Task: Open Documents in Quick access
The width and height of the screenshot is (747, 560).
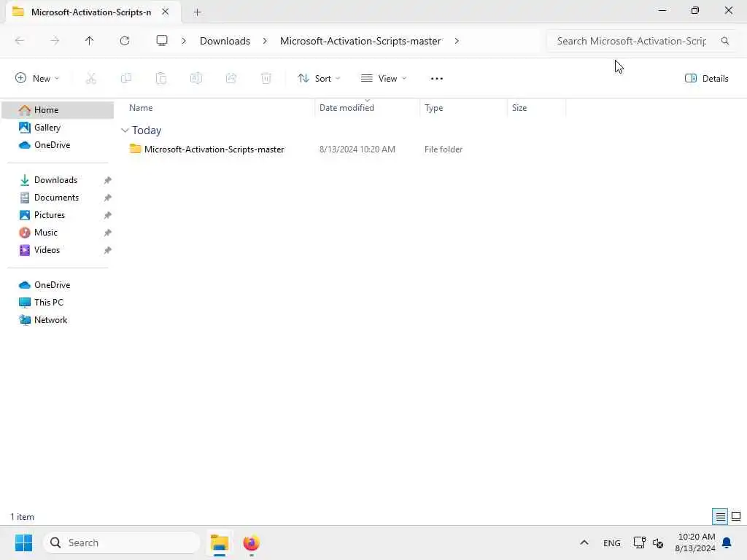Action: (56, 198)
